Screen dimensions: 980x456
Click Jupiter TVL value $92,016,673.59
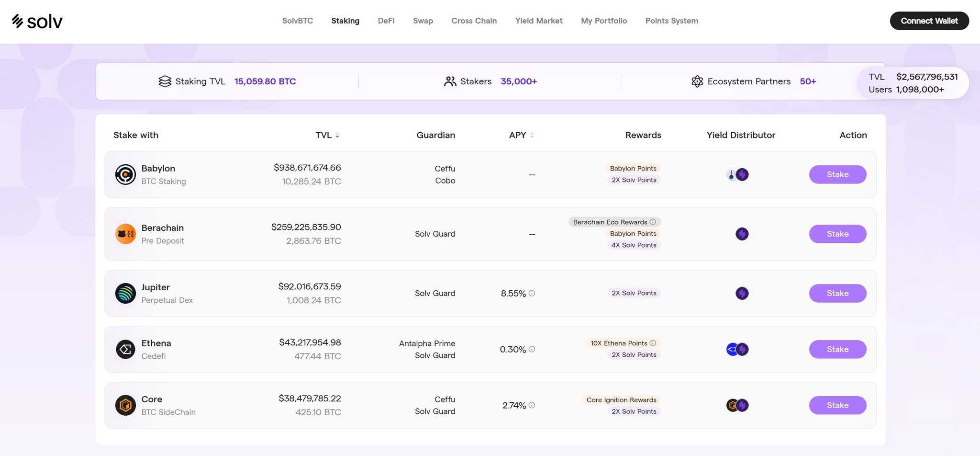pyautogui.click(x=310, y=286)
